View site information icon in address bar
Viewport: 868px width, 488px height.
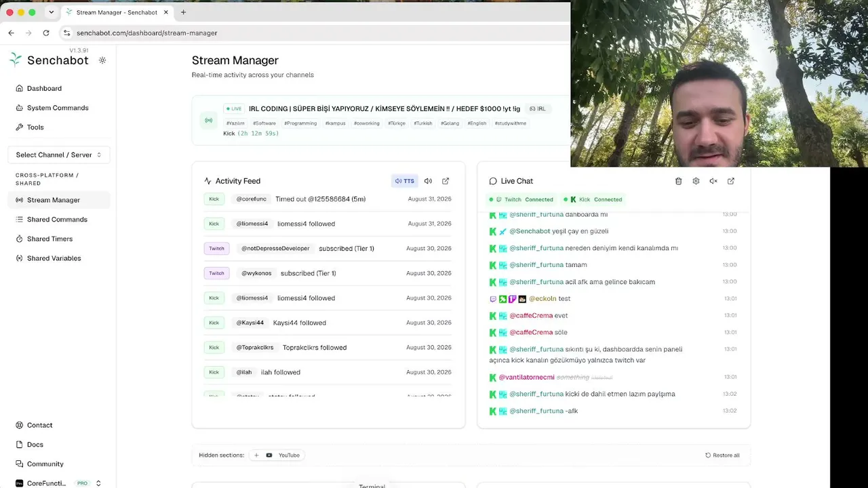pyautogui.click(x=66, y=33)
